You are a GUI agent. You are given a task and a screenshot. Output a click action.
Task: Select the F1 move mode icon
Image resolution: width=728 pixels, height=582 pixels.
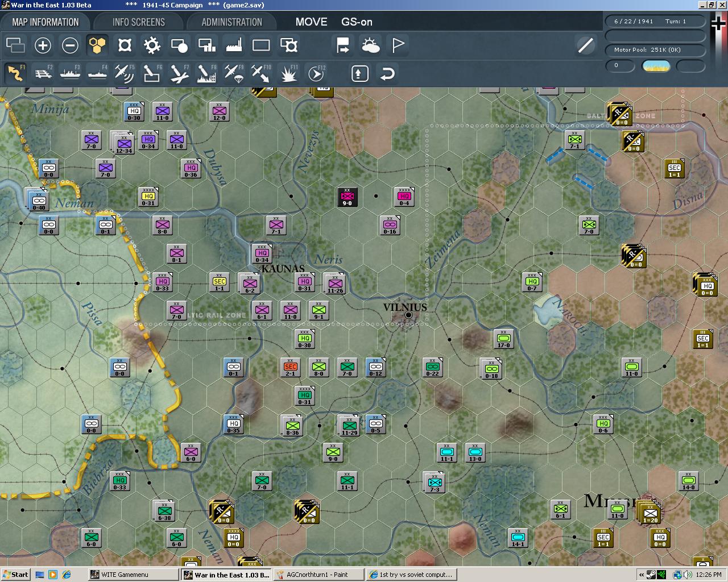(x=15, y=73)
